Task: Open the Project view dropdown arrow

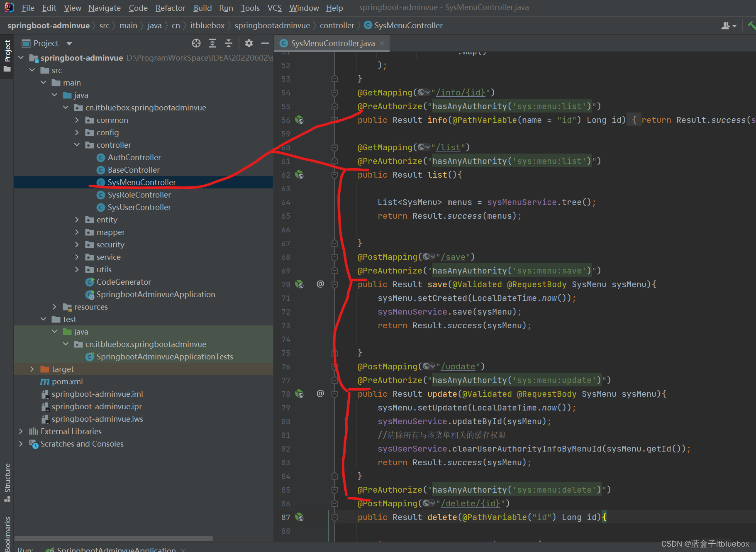Action: point(69,44)
